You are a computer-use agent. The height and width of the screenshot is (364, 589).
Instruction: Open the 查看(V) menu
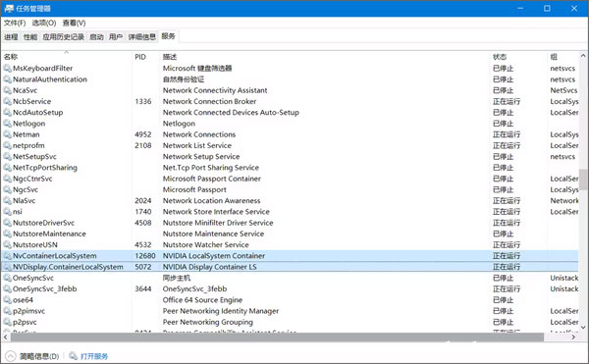(x=74, y=23)
